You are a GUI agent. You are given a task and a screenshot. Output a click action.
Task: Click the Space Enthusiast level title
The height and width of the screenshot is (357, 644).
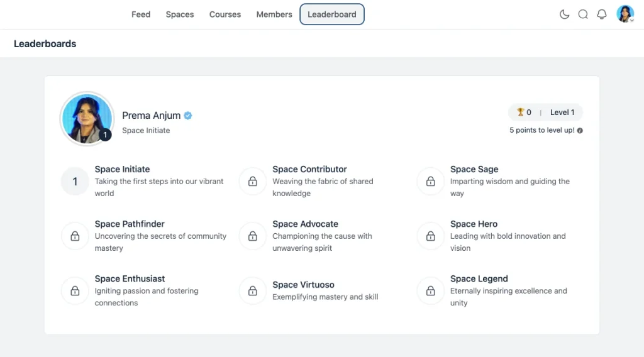130,278
